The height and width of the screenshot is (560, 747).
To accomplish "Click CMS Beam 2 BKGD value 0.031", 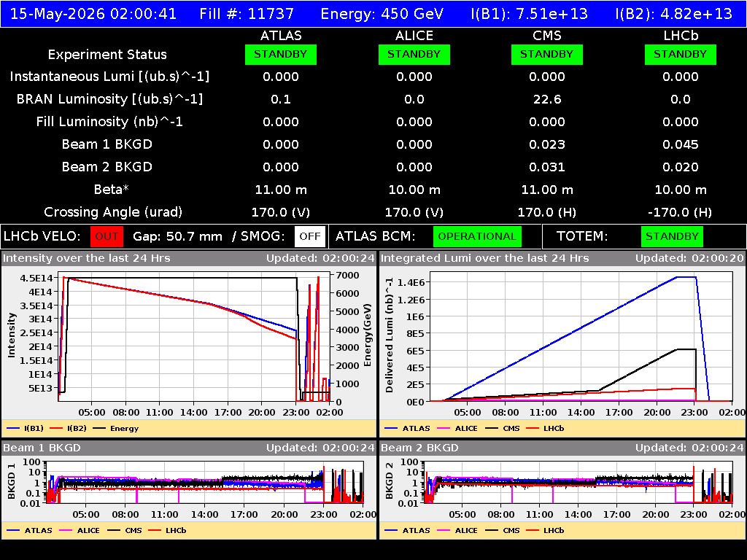I will (x=547, y=167).
